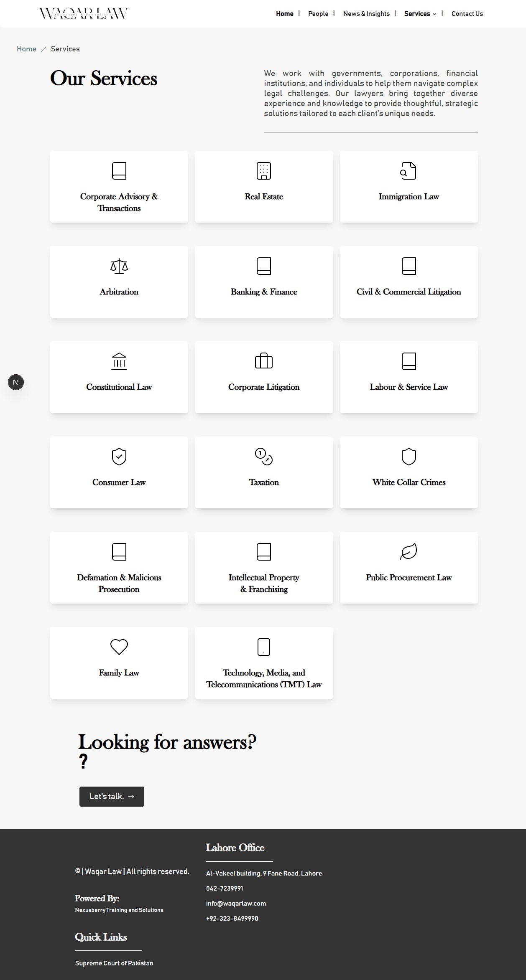Expand the Services dropdown in navigation
The height and width of the screenshot is (980, 526).
420,14
